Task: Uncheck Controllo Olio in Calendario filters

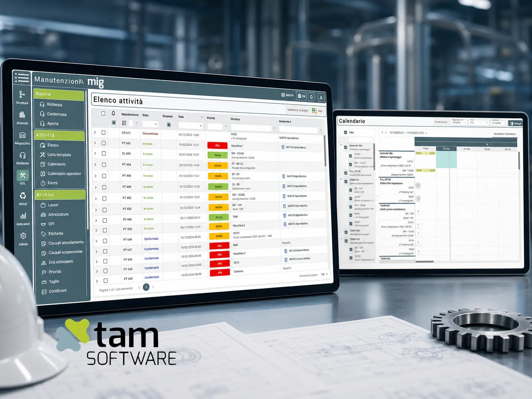Action: [345, 147]
